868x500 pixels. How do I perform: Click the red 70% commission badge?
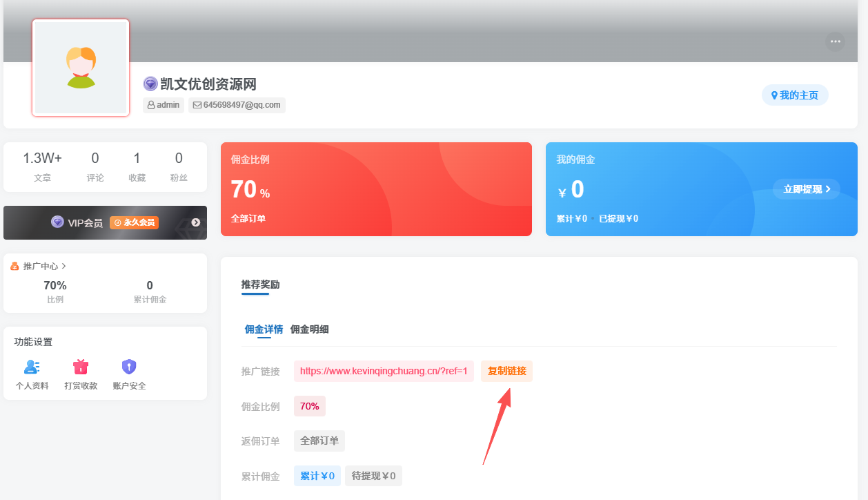309,406
